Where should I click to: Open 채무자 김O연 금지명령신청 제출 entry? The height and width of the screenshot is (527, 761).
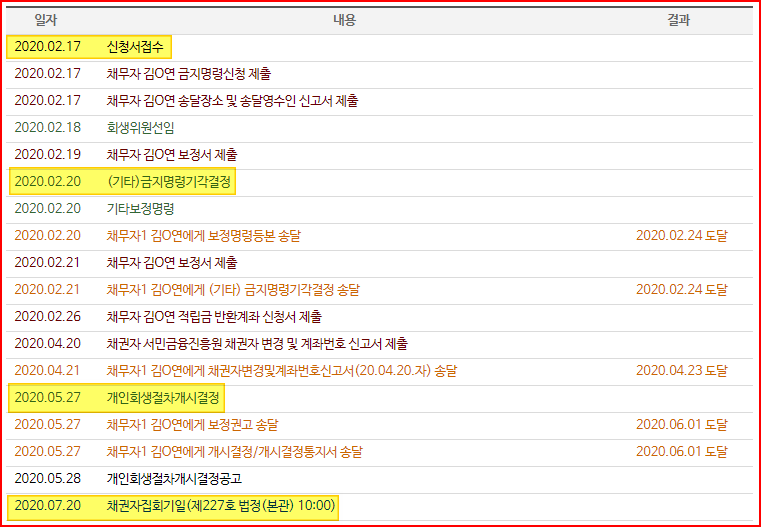[189, 74]
